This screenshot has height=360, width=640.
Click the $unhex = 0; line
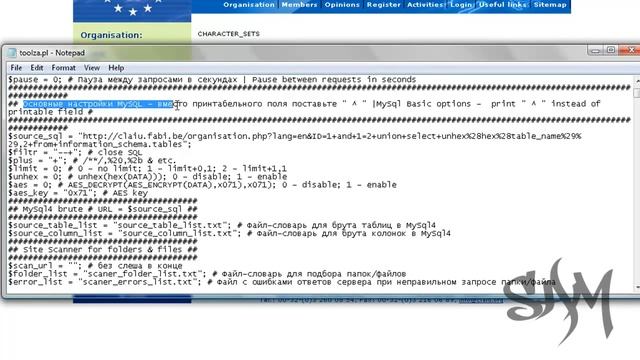[147, 177]
